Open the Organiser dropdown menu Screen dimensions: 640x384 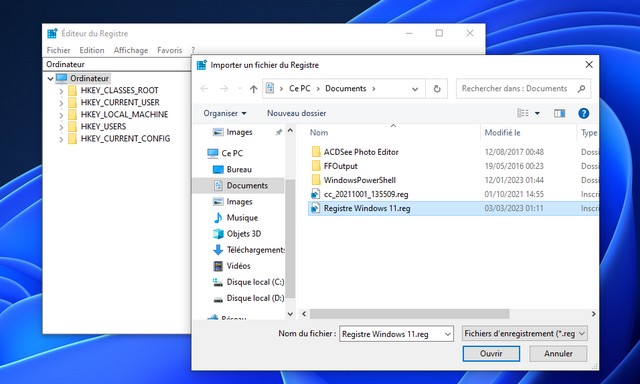[x=225, y=113]
